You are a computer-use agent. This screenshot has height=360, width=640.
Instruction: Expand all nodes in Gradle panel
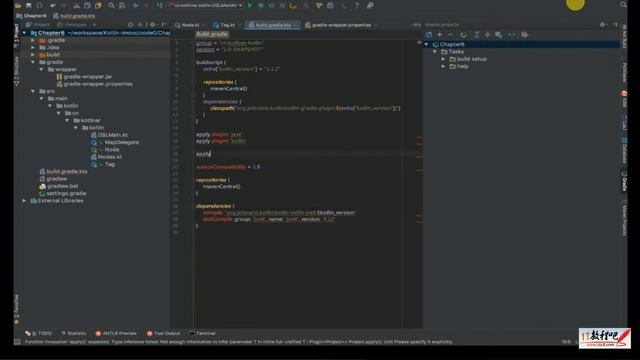point(476,35)
